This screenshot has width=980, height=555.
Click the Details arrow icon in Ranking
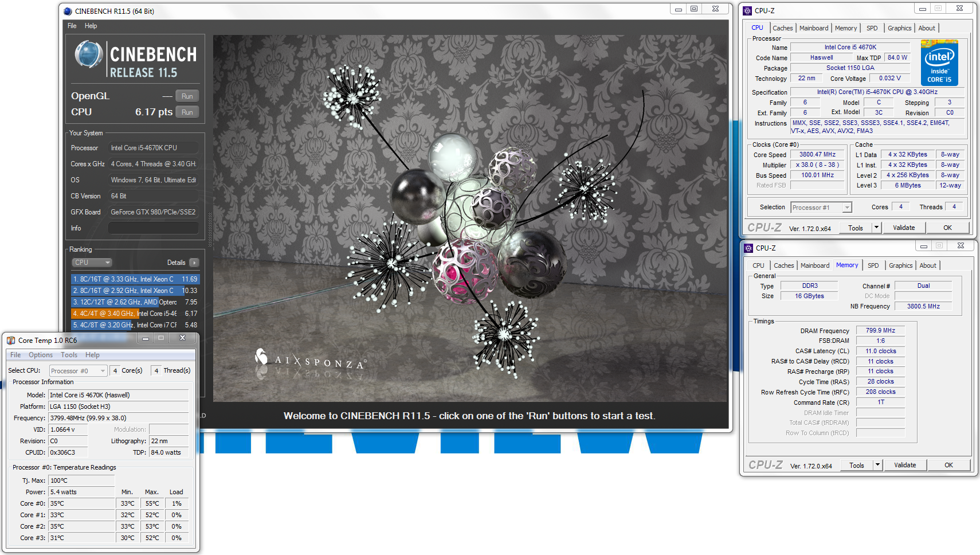[194, 263]
